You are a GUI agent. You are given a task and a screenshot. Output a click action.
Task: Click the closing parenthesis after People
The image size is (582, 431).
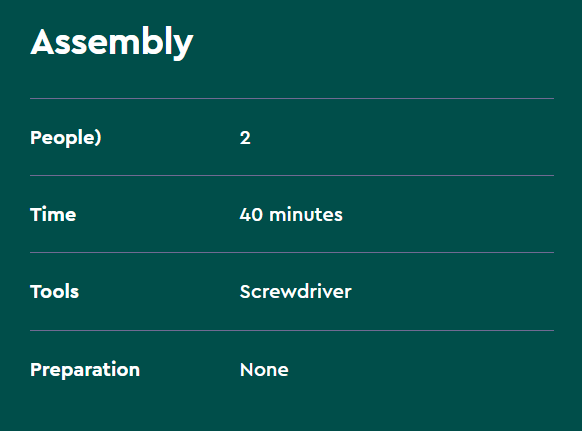point(98,138)
